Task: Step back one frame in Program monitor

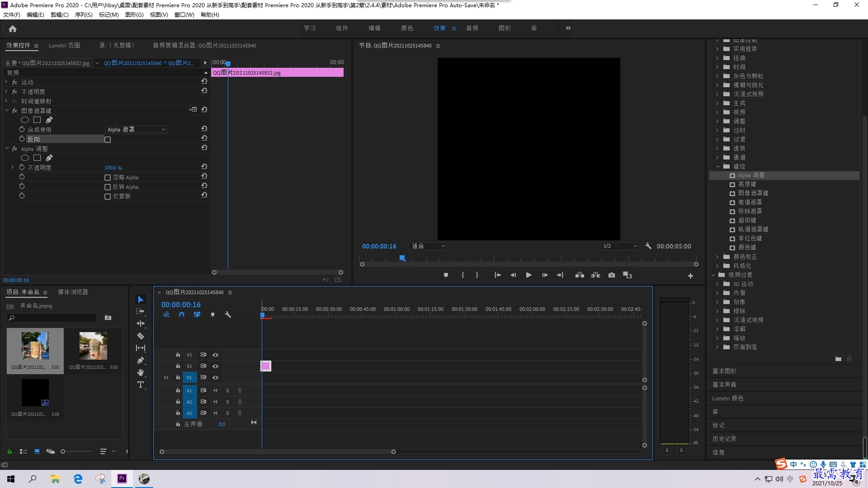Action: [513, 275]
